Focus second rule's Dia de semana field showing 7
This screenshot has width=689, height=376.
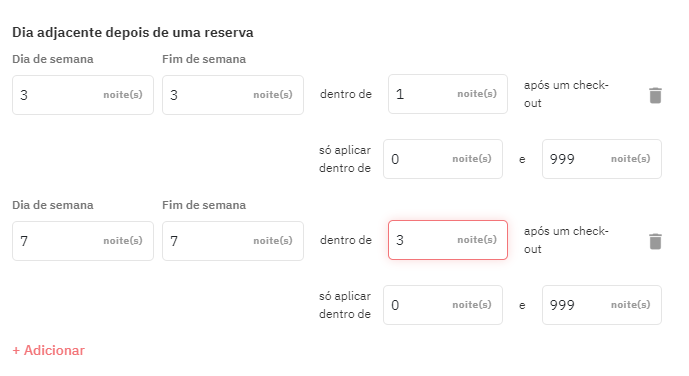coord(83,241)
